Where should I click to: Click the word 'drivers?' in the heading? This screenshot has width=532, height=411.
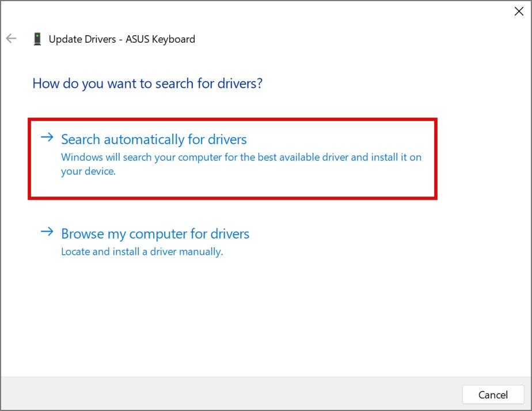[x=240, y=84]
